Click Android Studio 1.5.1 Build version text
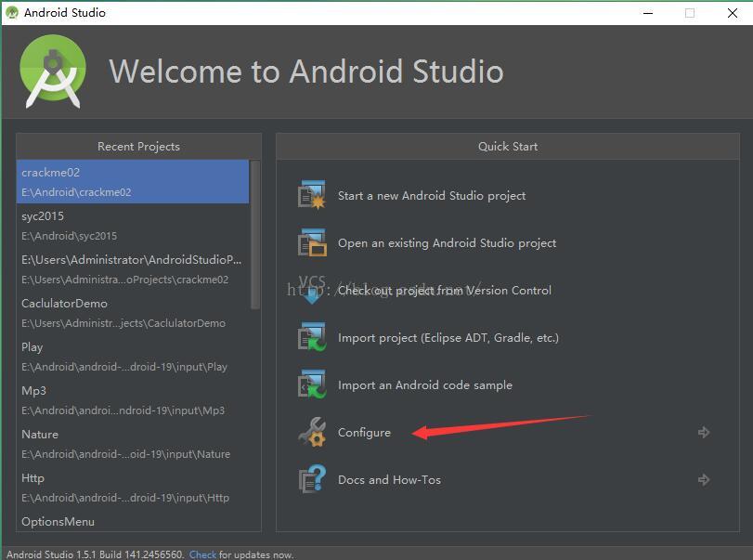The image size is (753, 560). tap(95, 554)
